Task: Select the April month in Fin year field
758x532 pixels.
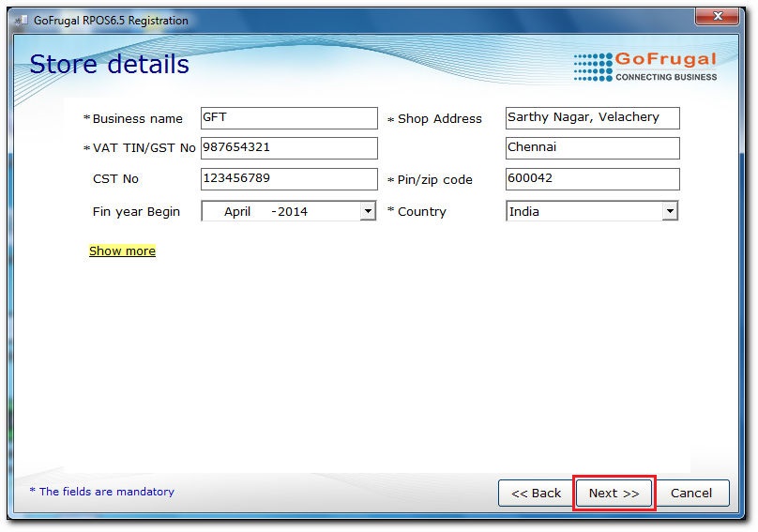Action: [236, 211]
